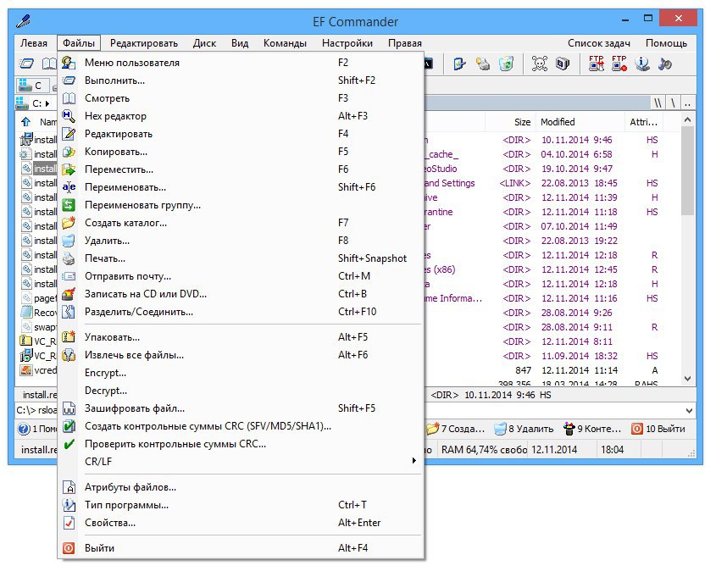The height and width of the screenshot is (588, 727).
Task: Expand the command line history dropdown
Action: point(689,410)
